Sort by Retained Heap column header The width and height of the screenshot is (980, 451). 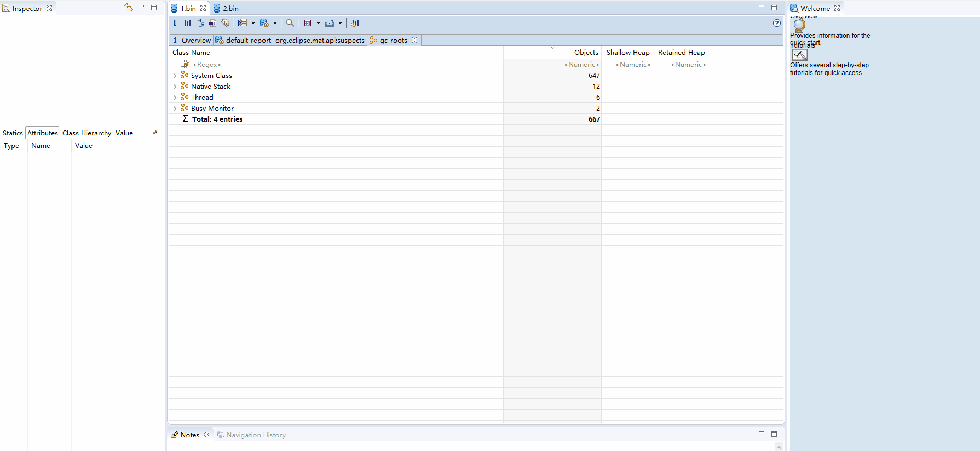point(681,53)
